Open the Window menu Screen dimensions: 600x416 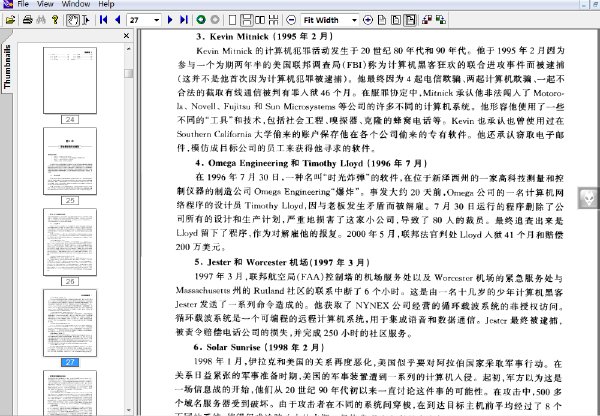coord(76,4)
